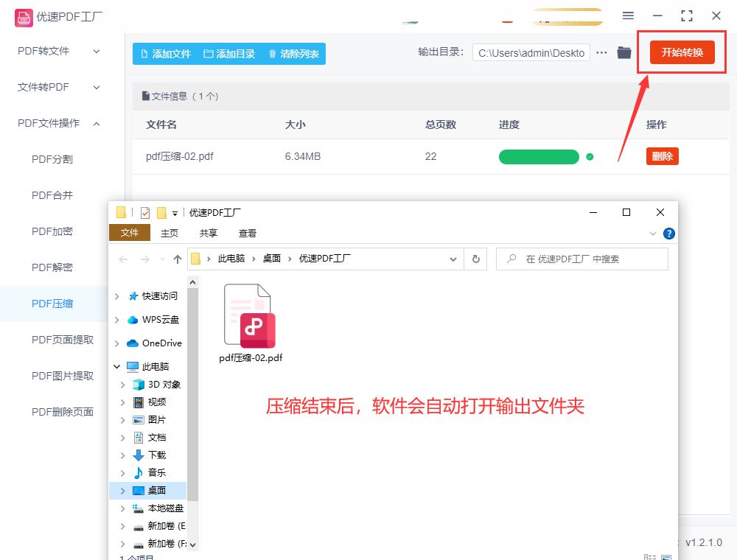This screenshot has width=737, height=560.
Task: Open the 共享 ribbon tab
Action: coord(209,233)
